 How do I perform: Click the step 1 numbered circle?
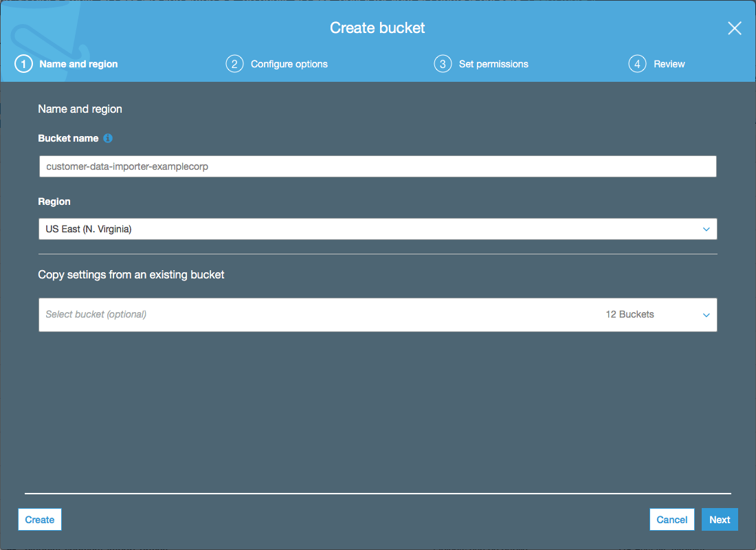[x=23, y=63]
